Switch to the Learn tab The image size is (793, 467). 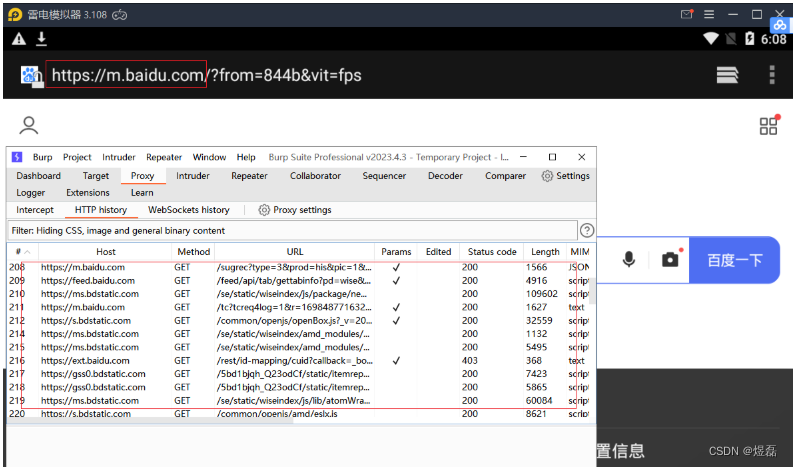coord(142,193)
